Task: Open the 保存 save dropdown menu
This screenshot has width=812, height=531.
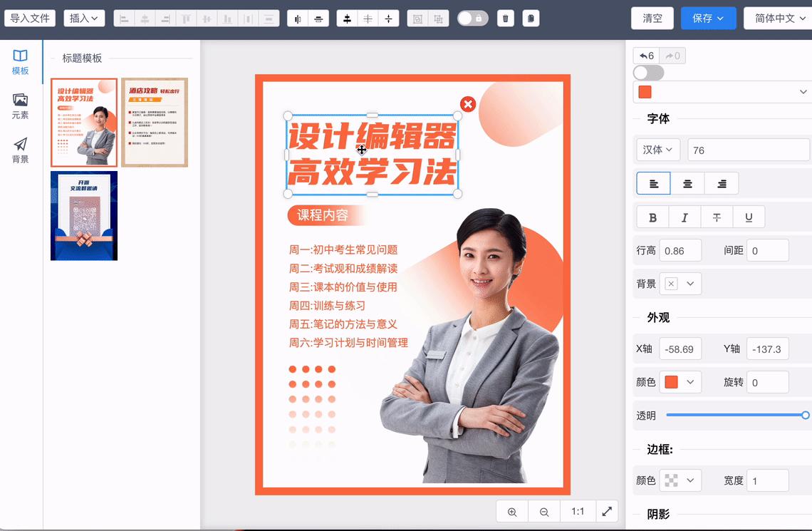Action: point(708,18)
